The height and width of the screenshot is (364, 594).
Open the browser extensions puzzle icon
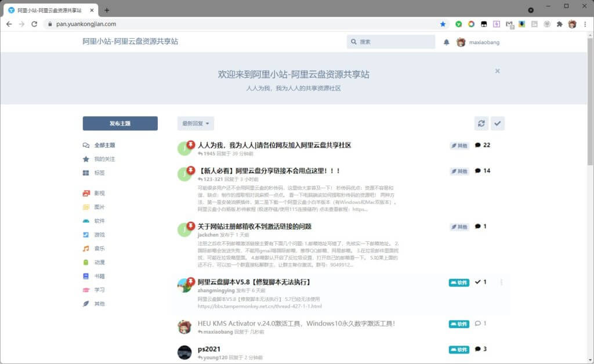point(560,24)
